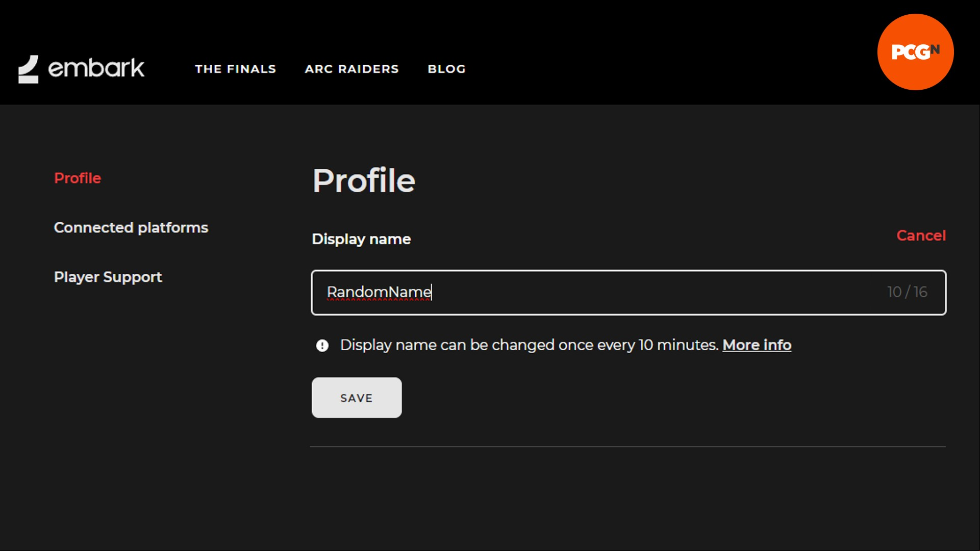The height and width of the screenshot is (551, 980).
Task: Click the RandomName text in field
Action: pos(379,292)
